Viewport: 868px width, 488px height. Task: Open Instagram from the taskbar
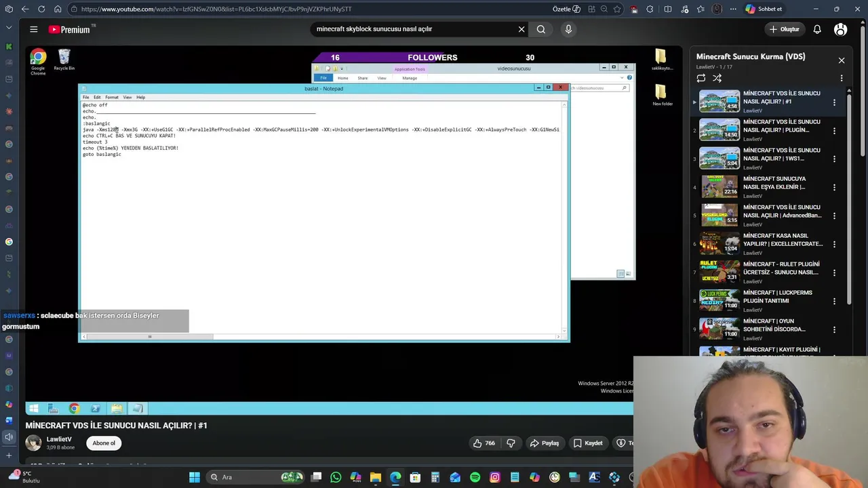click(x=494, y=477)
